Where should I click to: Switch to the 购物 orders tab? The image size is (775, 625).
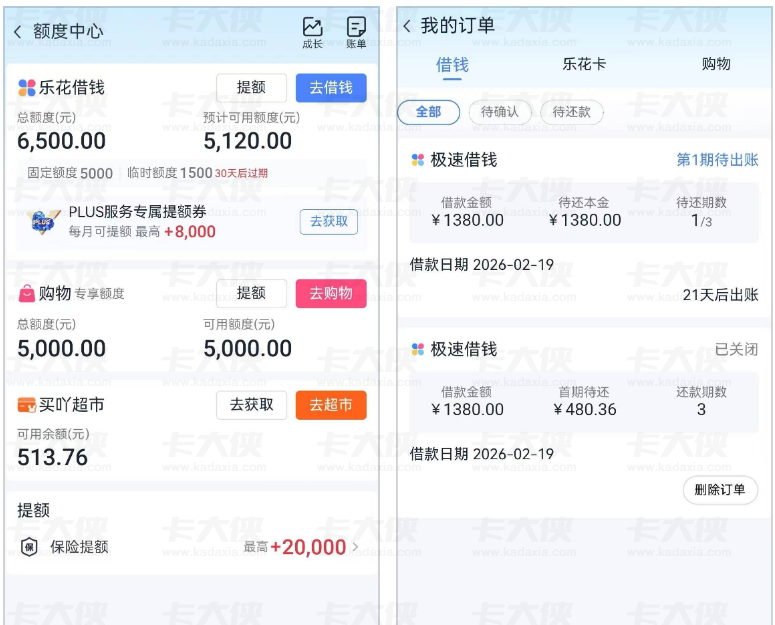click(x=716, y=64)
